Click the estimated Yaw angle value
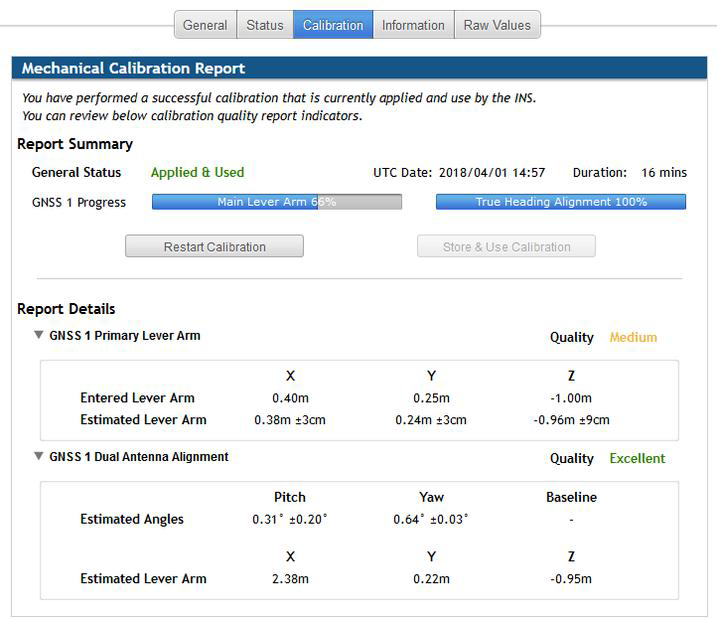717x621 pixels. (431, 520)
